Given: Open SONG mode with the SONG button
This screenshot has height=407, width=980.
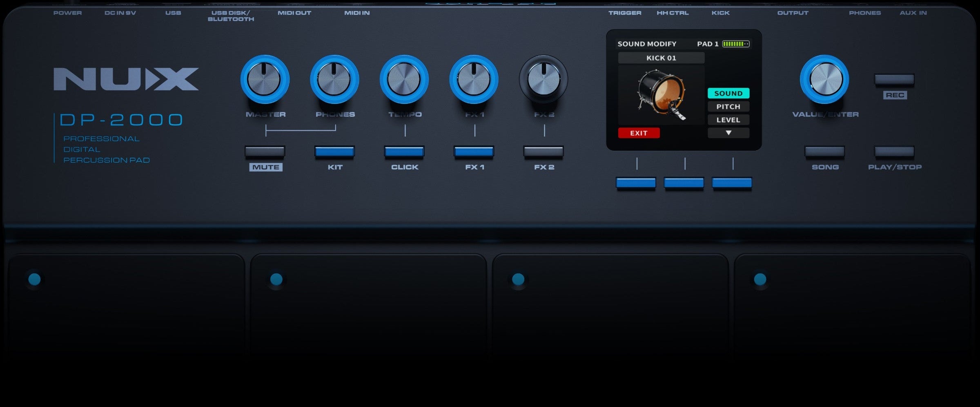Looking at the screenshot, I should pos(824,152).
